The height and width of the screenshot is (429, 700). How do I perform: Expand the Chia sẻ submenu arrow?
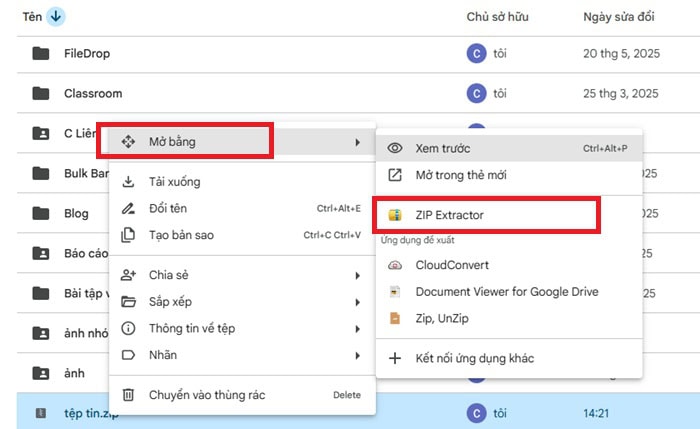click(358, 275)
